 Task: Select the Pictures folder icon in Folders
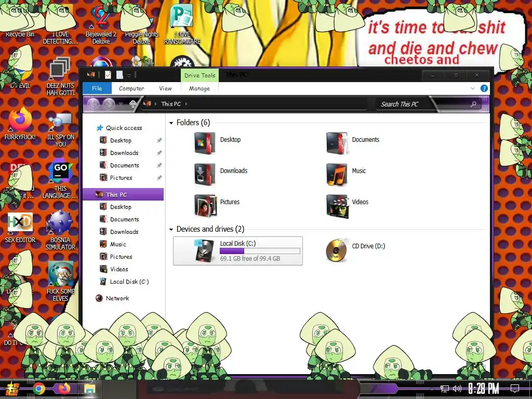(x=205, y=206)
